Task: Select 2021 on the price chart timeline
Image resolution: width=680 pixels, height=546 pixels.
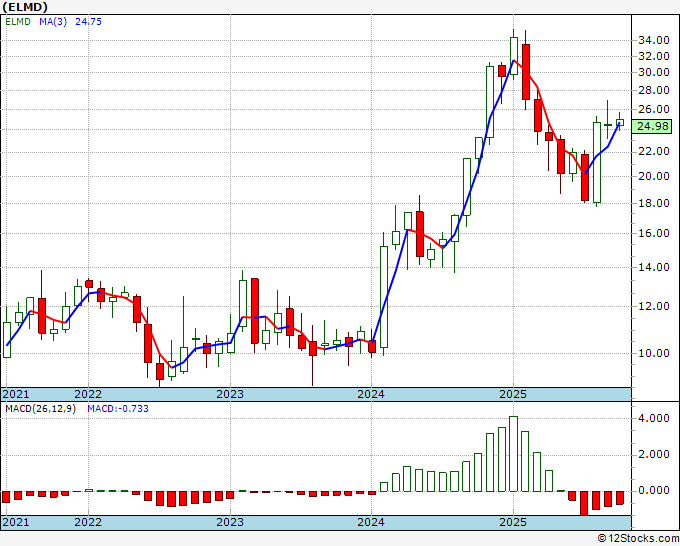Action: (x=16, y=394)
